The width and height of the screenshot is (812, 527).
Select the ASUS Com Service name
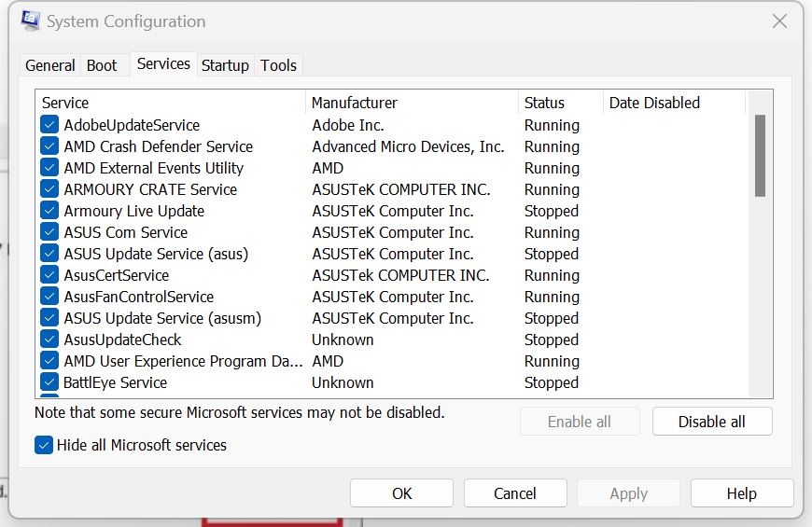click(x=125, y=232)
